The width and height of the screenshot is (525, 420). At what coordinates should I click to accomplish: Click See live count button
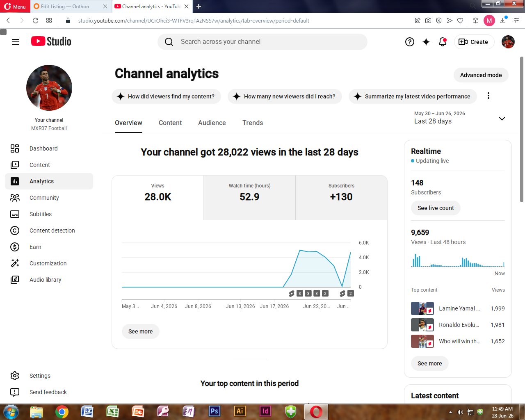pos(436,208)
